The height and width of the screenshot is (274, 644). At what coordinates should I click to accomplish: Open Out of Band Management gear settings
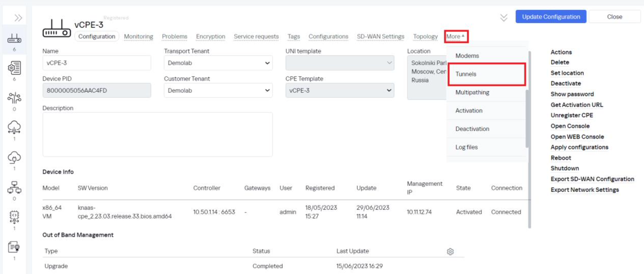coord(450,251)
